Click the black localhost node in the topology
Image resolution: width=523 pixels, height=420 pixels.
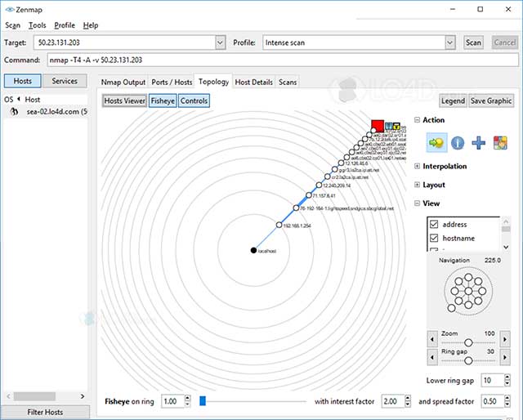pyautogui.click(x=253, y=250)
